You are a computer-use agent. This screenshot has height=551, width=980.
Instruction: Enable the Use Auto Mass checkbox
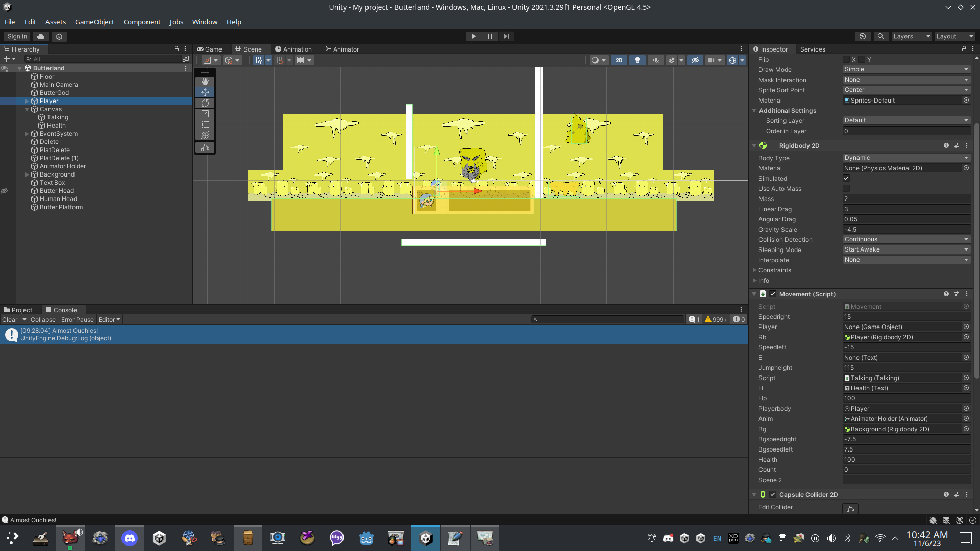pyautogui.click(x=846, y=188)
